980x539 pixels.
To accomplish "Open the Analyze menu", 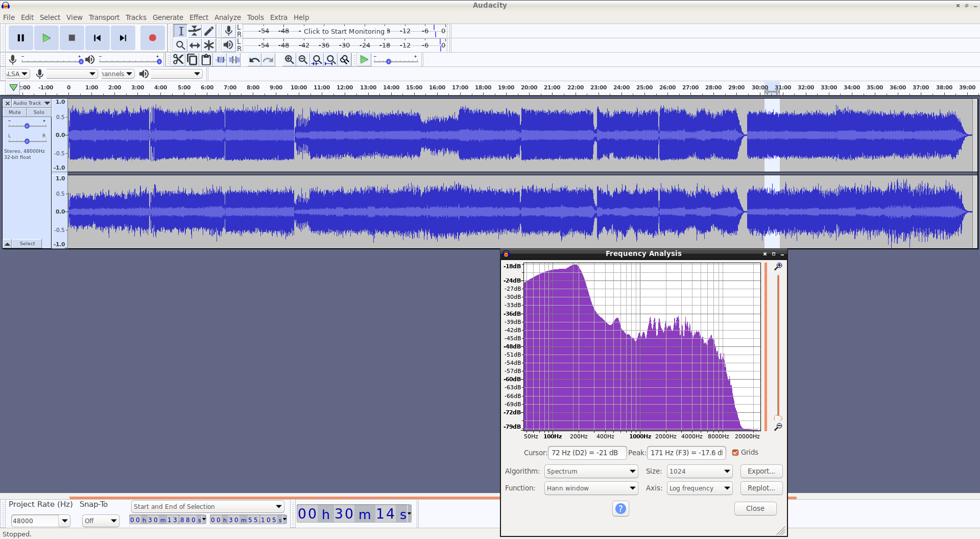I will [227, 17].
